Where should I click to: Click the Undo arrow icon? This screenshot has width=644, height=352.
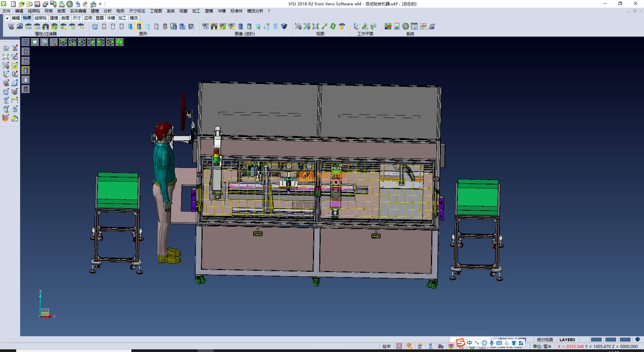tap(77, 4)
